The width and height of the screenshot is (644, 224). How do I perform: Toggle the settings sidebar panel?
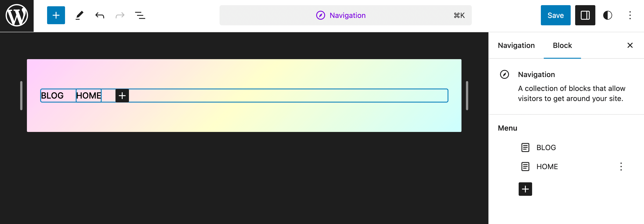point(585,15)
